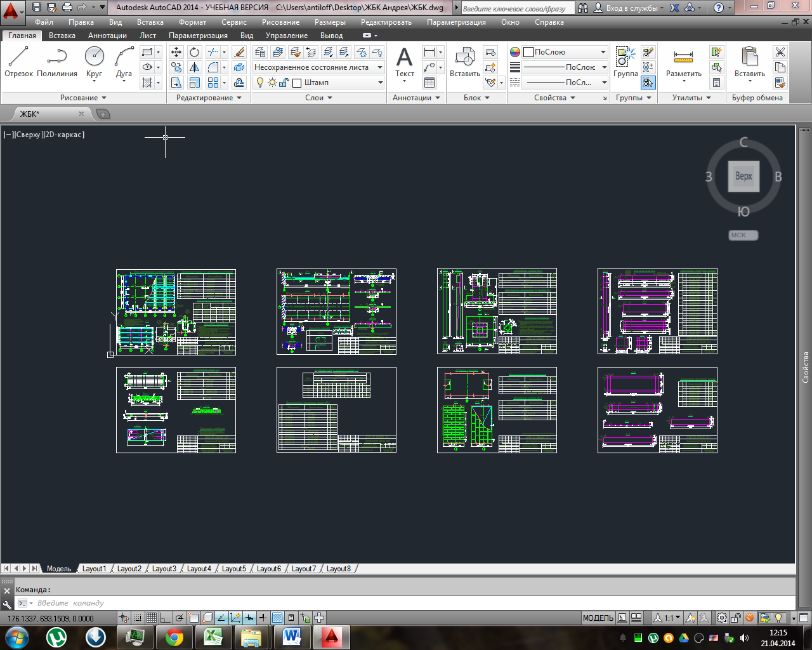The image size is (812, 650).
Task: Click the Offset tool icon
Action: pos(239,83)
